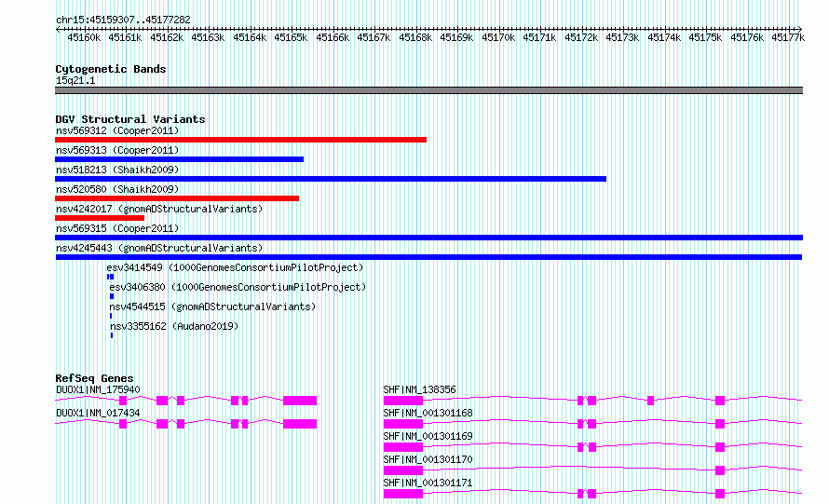
Task: Click the 15q21.1 band label
Action: (x=75, y=80)
